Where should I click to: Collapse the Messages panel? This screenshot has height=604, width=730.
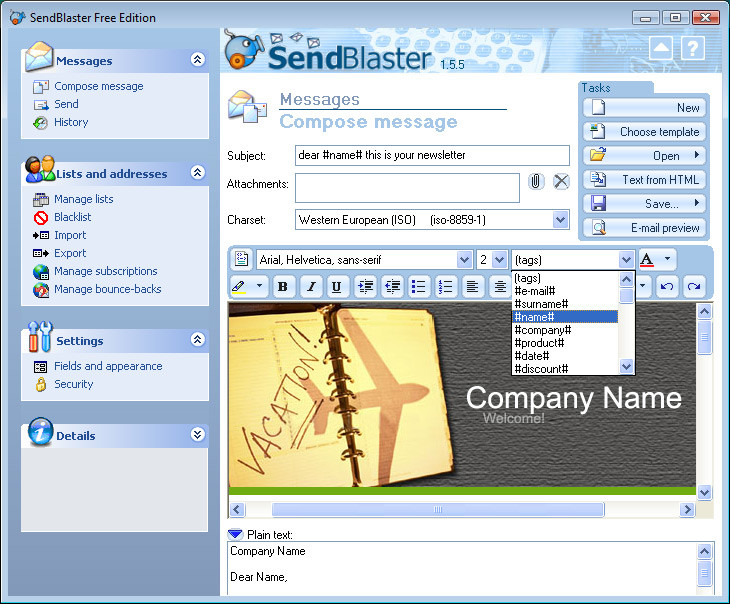tap(197, 60)
